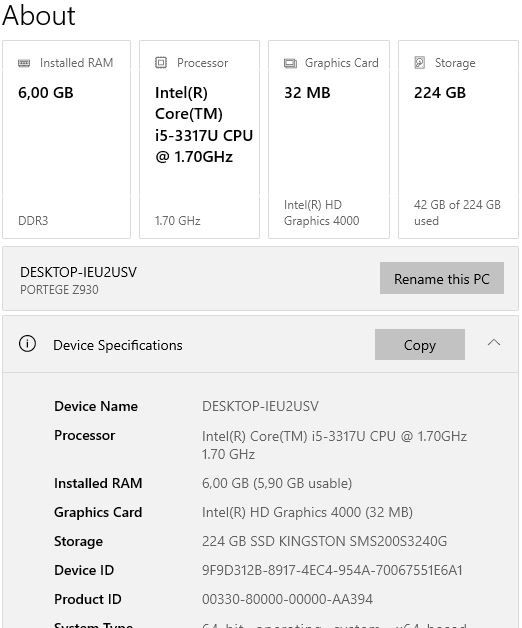Image resolution: width=522 pixels, height=628 pixels.
Task: Open the Installed RAM 6,00 GB card
Action: (x=67, y=139)
